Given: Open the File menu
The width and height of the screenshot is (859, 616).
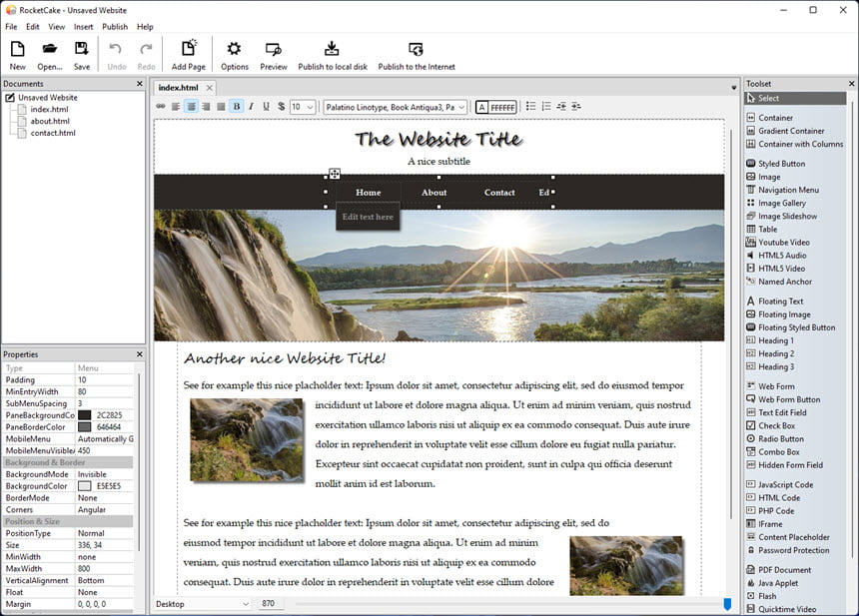Looking at the screenshot, I should click(x=11, y=26).
